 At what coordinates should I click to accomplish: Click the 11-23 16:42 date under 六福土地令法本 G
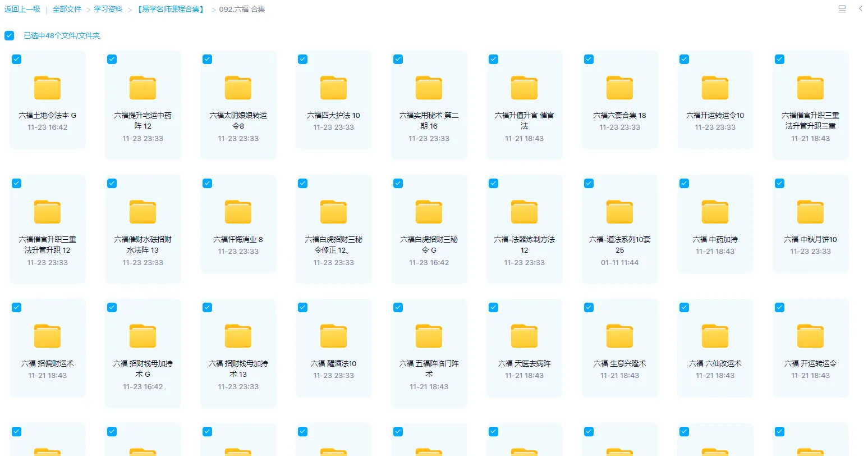pyautogui.click(x=48, y=127)
